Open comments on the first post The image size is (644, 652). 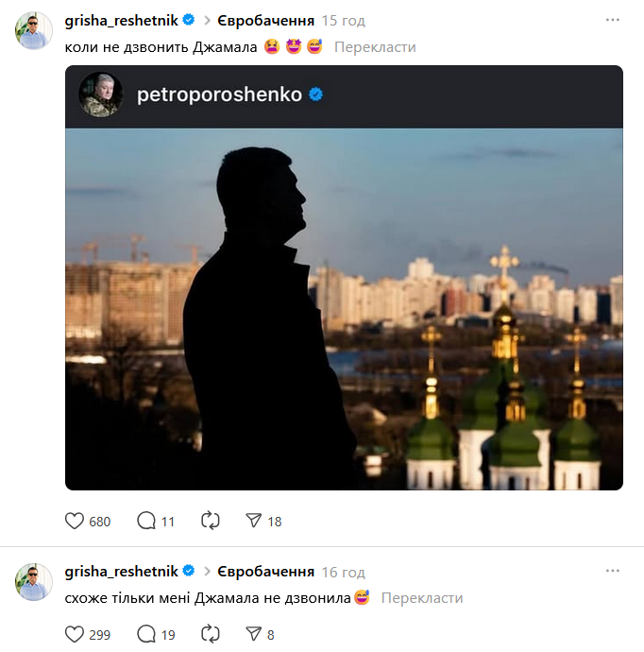pos(146,521)
